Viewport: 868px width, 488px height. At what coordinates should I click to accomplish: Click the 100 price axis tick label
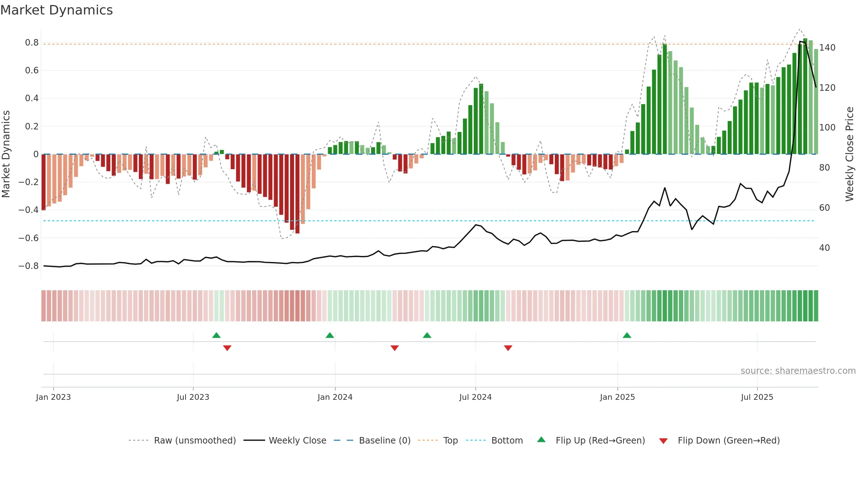[x=827, y=128]
